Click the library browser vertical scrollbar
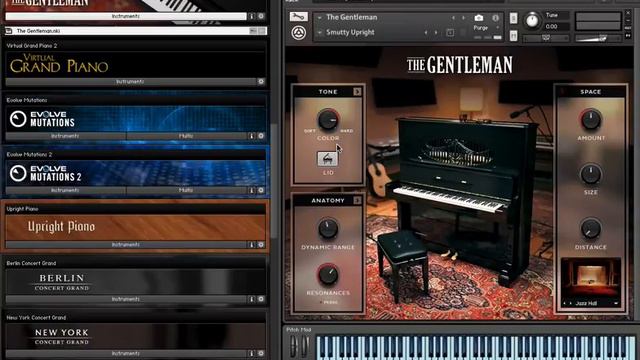This screenshot has height=360, width=640. point(274,180)
